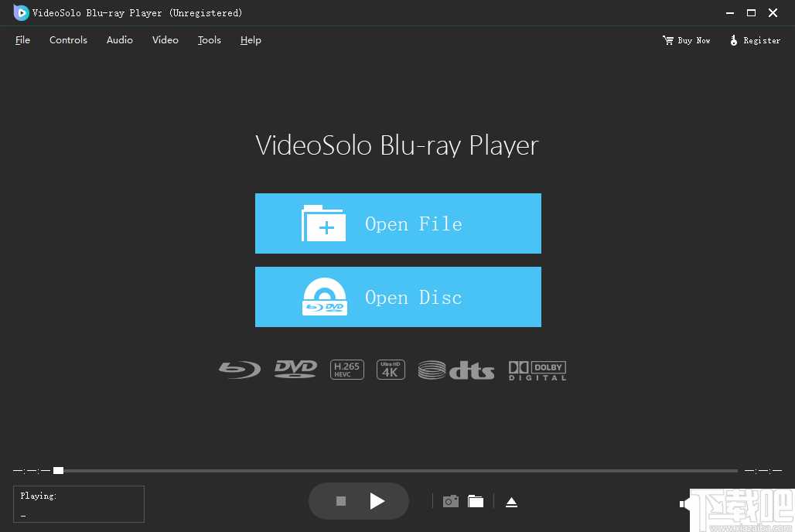795x532 pixels.
Task: Click Buy Now in the top bar
Action: pos(686,40)
